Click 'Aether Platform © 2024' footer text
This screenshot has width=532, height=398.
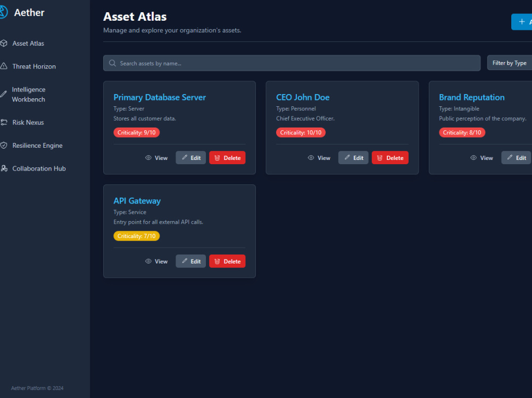click(x=37, y=388)
